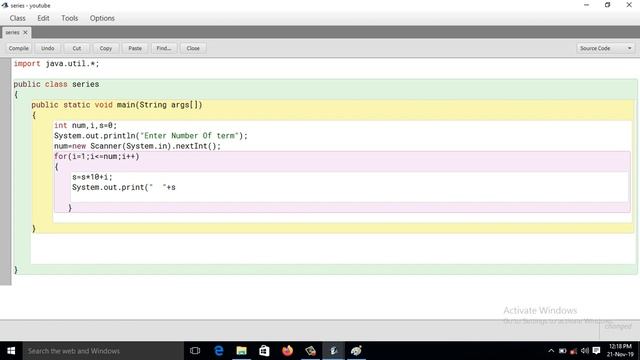
Task: Click the Copy button
Action: pos(106,48)
